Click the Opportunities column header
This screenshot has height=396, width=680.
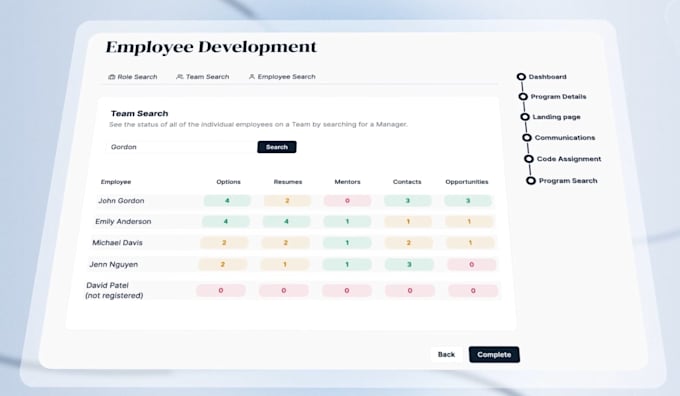(x=467, y=182)
